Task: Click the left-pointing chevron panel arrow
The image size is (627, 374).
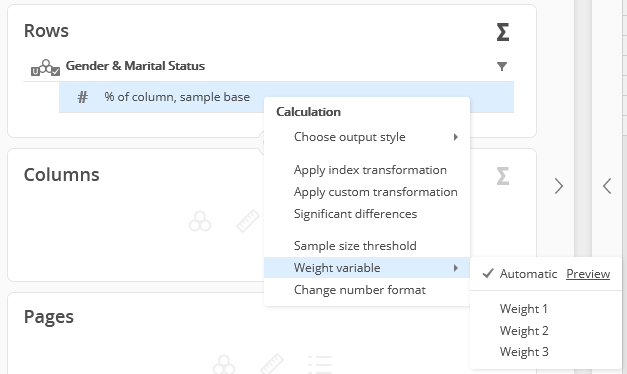Action: (x=607, y=186)
